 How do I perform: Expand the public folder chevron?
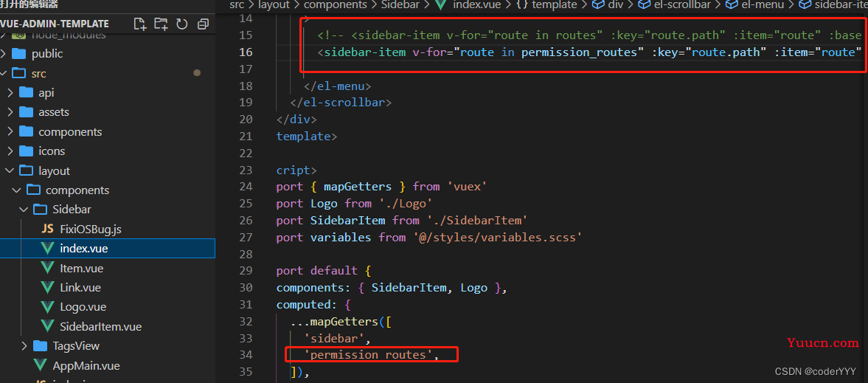tap(4, 54)
